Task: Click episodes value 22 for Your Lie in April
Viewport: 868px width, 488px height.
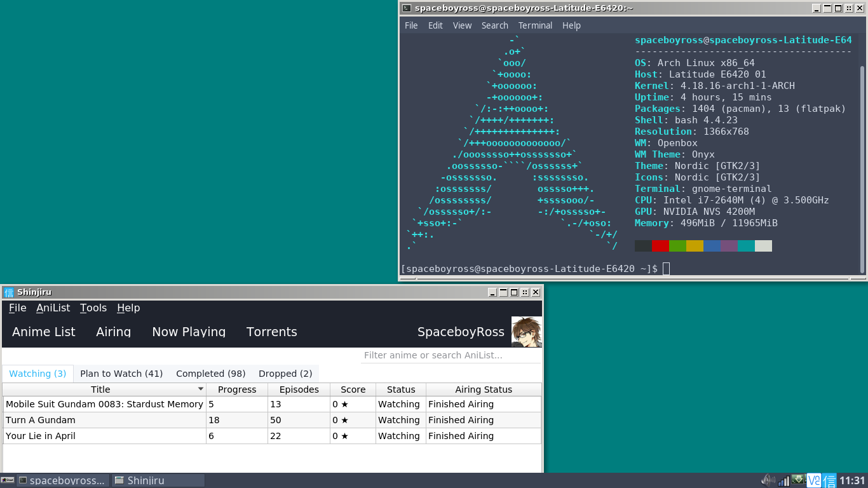Action: [275, 436]
